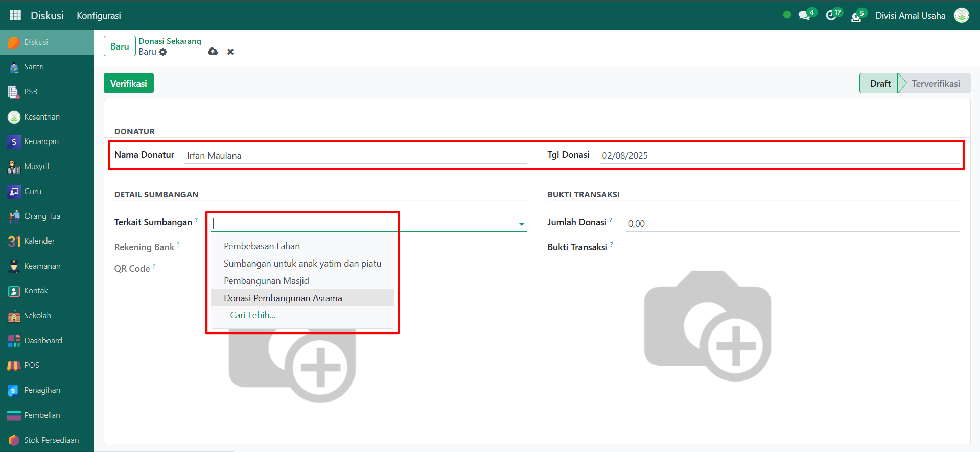This screenshot has width=980, height=452.
Task: Open chat messages icon in top bar
Action: click(x=805, y=16)
